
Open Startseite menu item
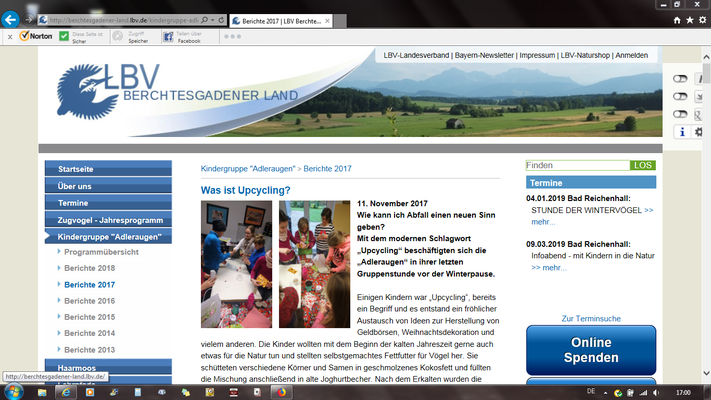tap(108, 169)
